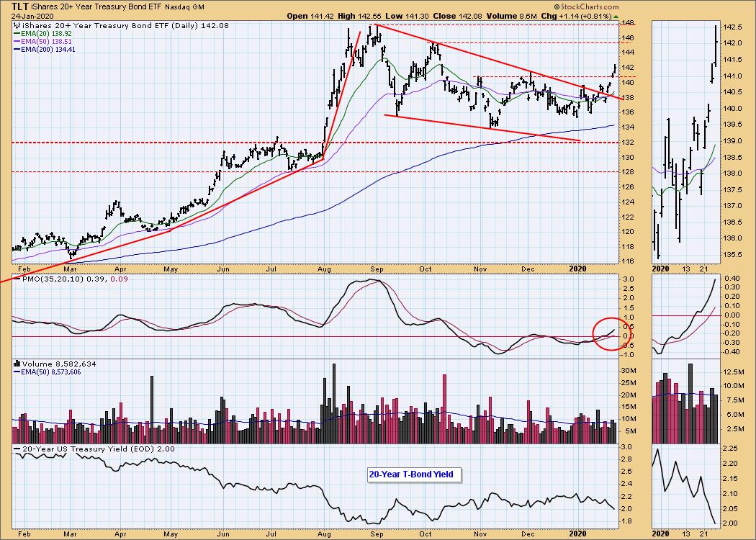Click the High 142.55 value
Viewport: 756px width, 540px height.
[x=359, y=16]
